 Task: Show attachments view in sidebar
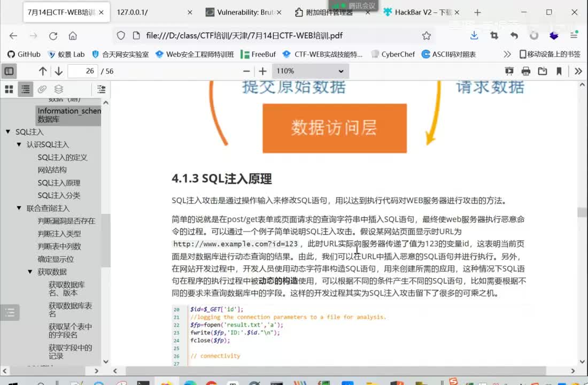(x=42, y=89)
